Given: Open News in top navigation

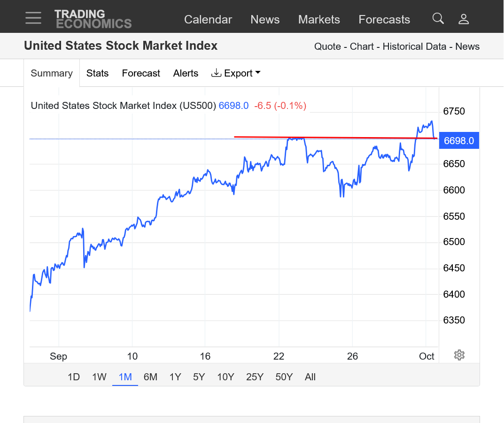Looking at the screenshot, I should pyautogui.click(x=265, y=20).
